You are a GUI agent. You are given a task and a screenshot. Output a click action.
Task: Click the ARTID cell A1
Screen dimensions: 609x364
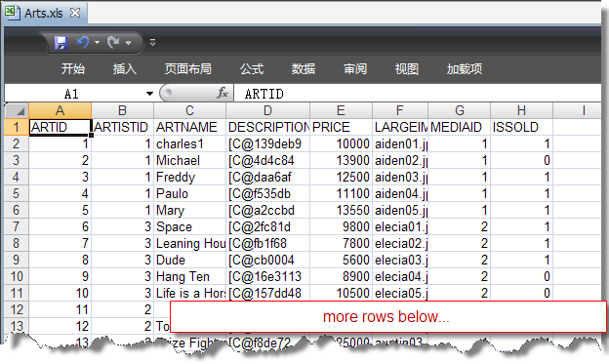60,127
